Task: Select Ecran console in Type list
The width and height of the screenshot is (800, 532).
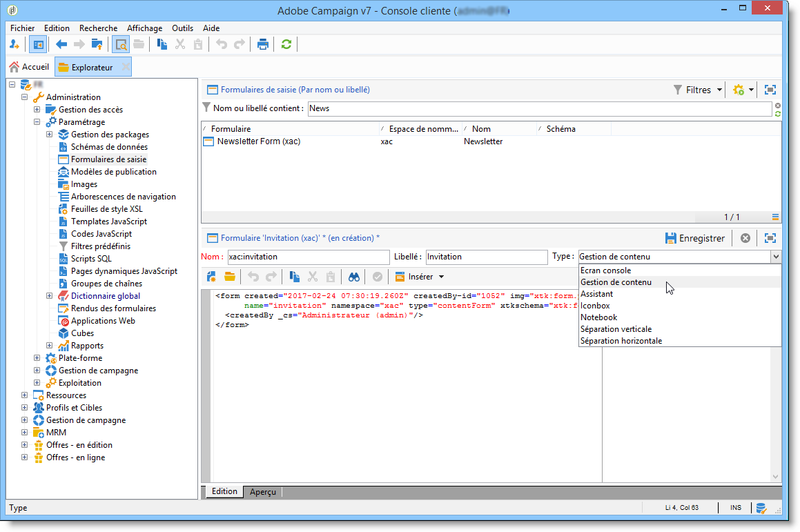Action: click(x=680, y=270)
